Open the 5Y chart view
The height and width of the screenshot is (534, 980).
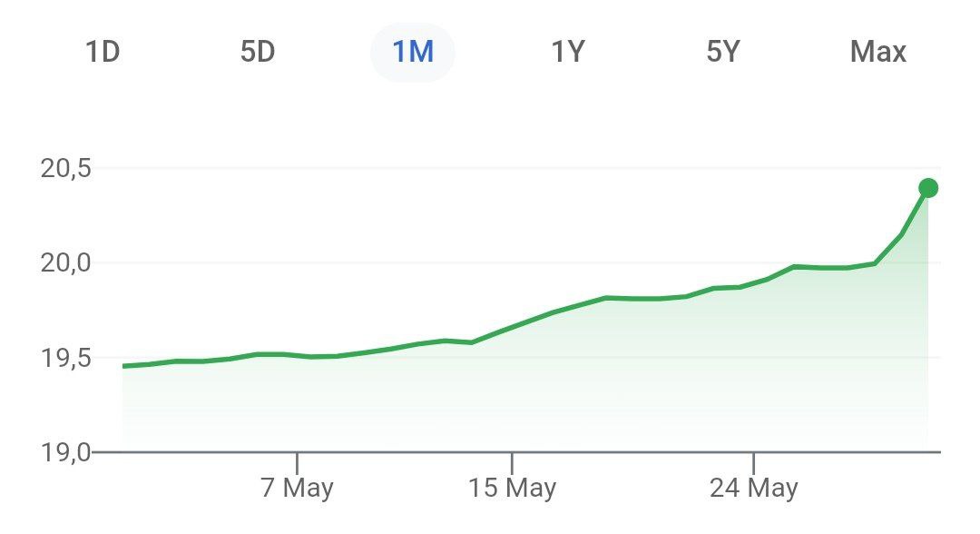click(723, 52)
